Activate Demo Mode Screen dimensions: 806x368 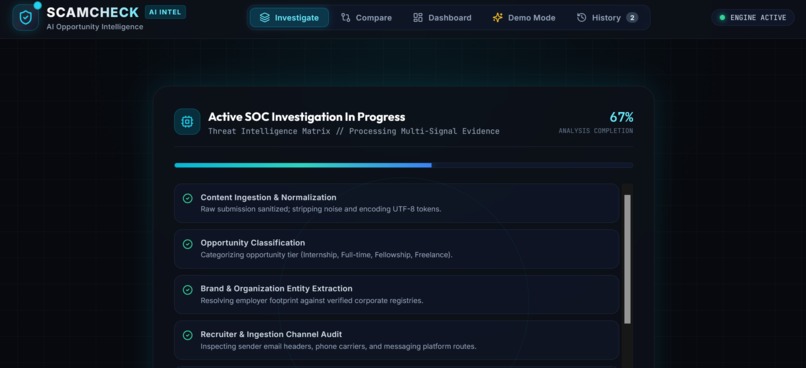tap(524, 17)
